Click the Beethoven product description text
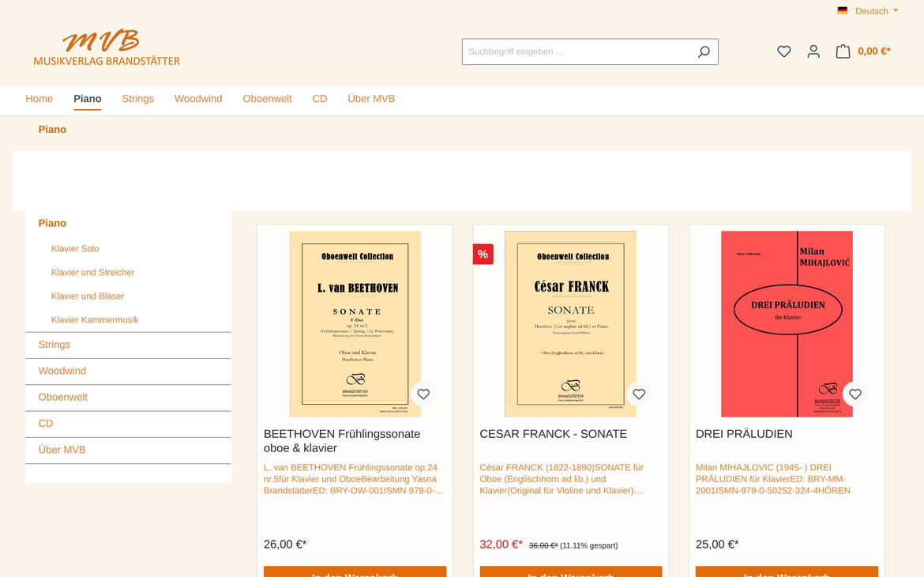This screenshot has height=577, width=924. click(x=354, y=478)
